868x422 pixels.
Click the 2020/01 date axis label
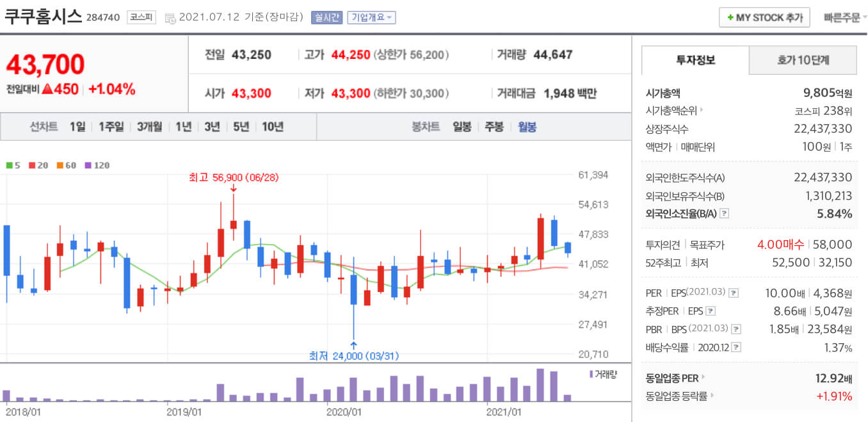pyautogui.click(x=344, y=412)
